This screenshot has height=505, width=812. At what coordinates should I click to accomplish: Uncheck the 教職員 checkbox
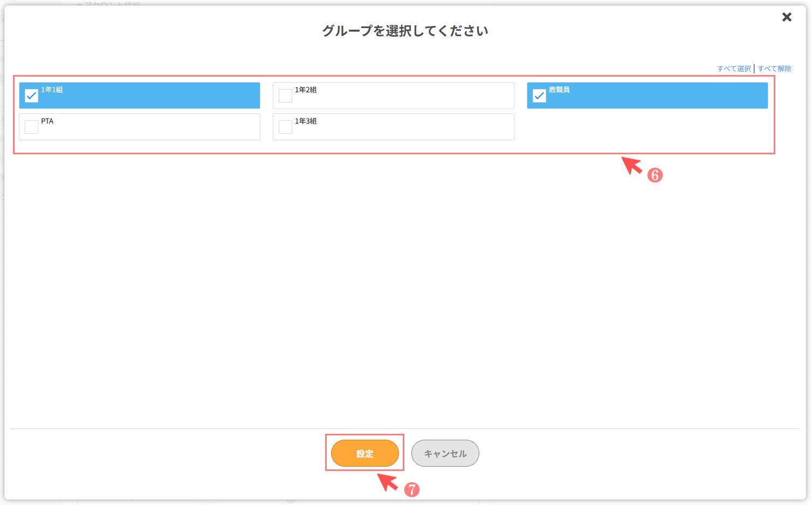click(539, 96)
